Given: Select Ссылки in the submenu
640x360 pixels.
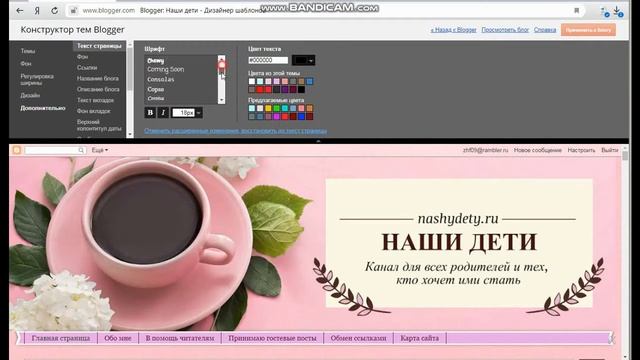Looking at the screenshot, I should [x=87, y=67].
